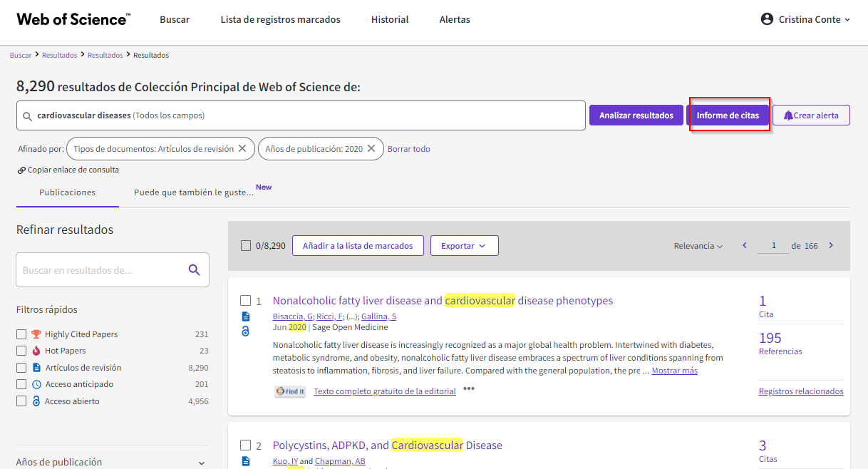The height and width of the screenshot is (469, 868).
Task: Select checkbox for result 2
Action: click(x=245, y=445)
